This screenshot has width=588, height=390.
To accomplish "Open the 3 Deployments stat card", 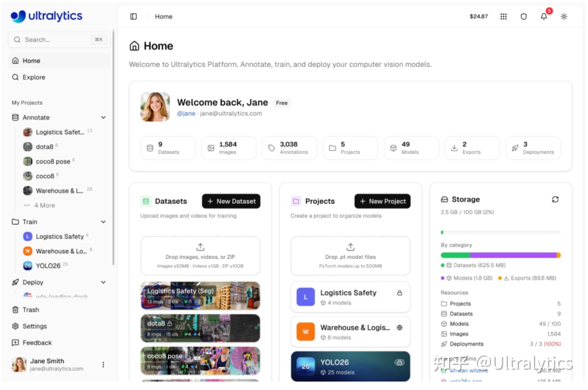I will [533, 148].
